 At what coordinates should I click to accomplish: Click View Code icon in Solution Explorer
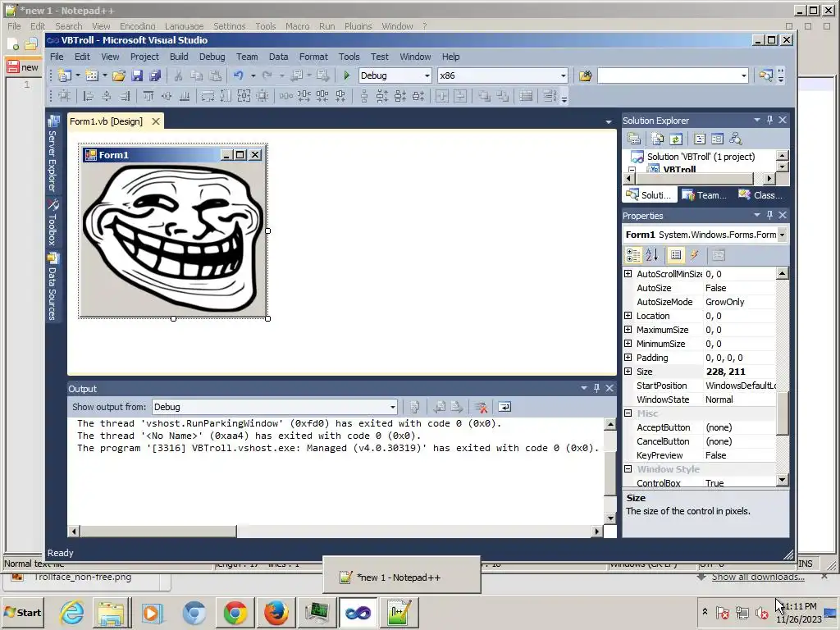(700, 139)
